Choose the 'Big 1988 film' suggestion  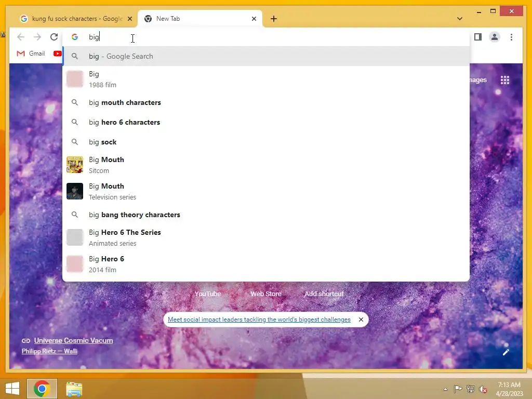266,79
